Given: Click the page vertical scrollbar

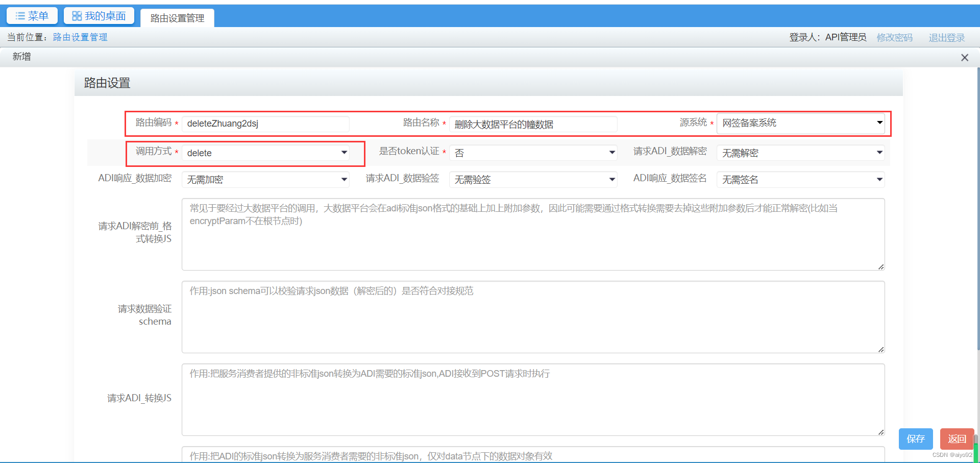Looking at the screenshot, I should coord(978,208).
